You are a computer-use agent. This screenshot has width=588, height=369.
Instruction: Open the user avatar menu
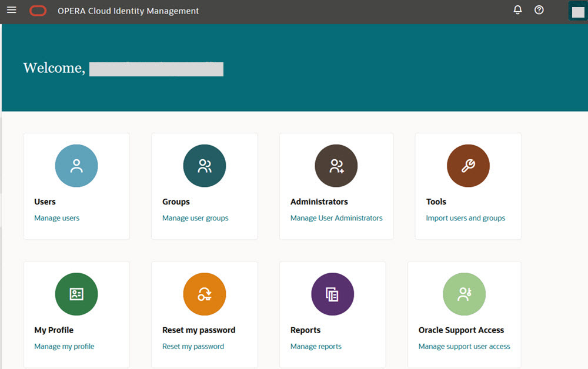(x=577, y=11)
